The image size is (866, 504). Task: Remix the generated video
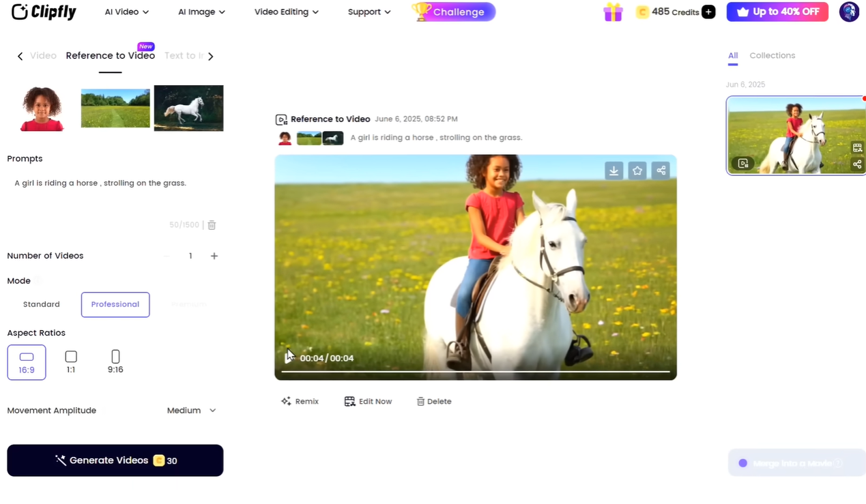300,402
